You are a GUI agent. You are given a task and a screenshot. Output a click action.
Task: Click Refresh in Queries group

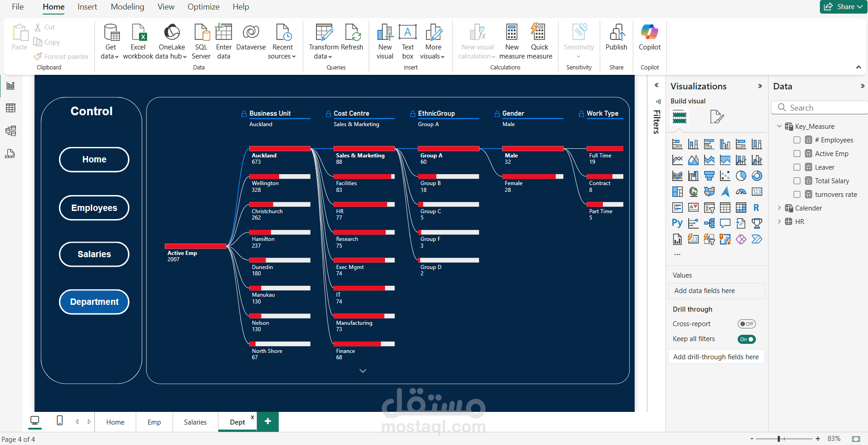[352, 37]
